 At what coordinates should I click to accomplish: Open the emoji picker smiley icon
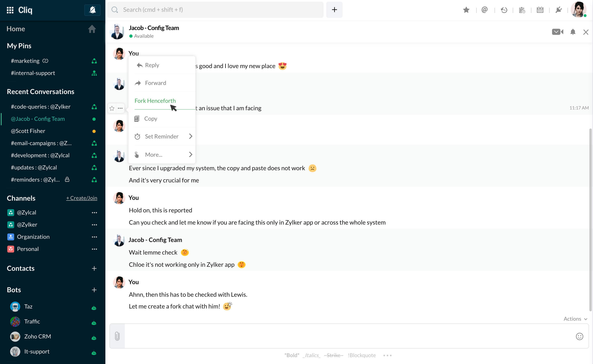pos(579,336)
